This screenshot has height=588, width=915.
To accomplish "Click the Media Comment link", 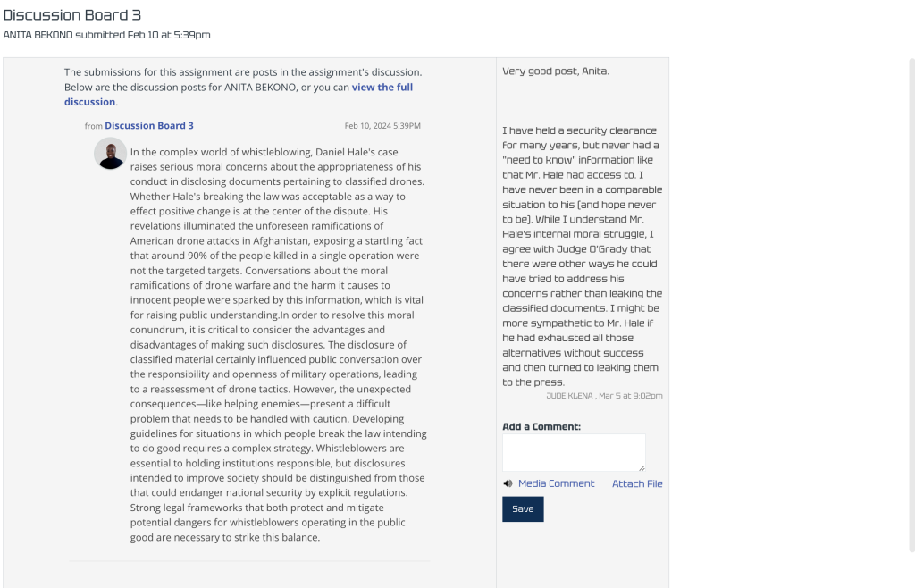I will (556, 483).
